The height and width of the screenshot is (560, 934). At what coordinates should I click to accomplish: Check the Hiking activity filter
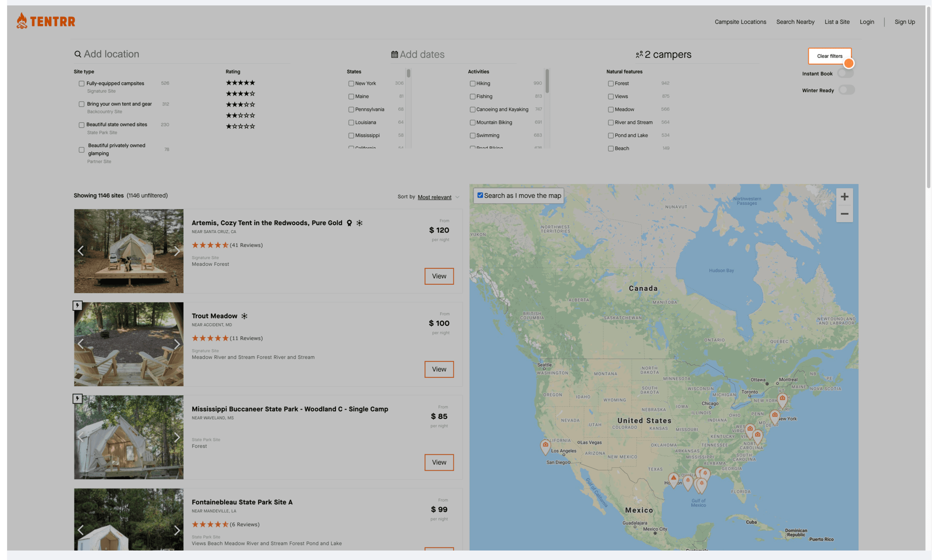pyautogui.click(x=472, y=83)
